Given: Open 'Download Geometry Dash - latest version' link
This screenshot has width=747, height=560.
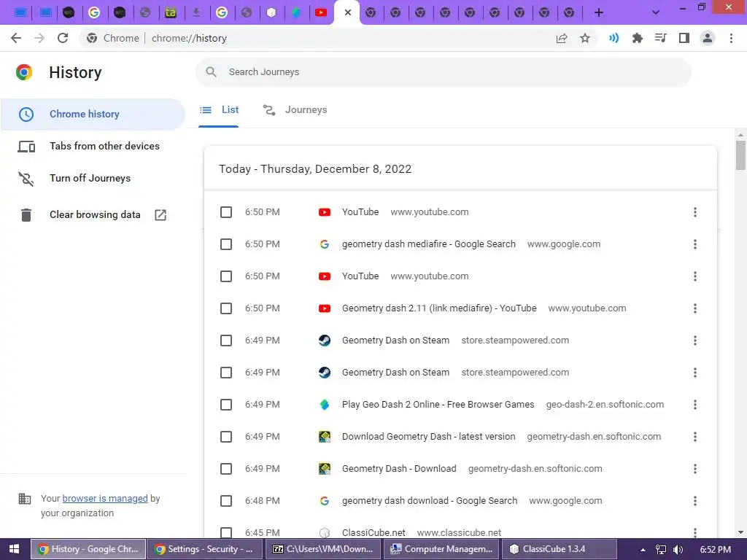Looking at the screenshot, I should click(429, 437).
